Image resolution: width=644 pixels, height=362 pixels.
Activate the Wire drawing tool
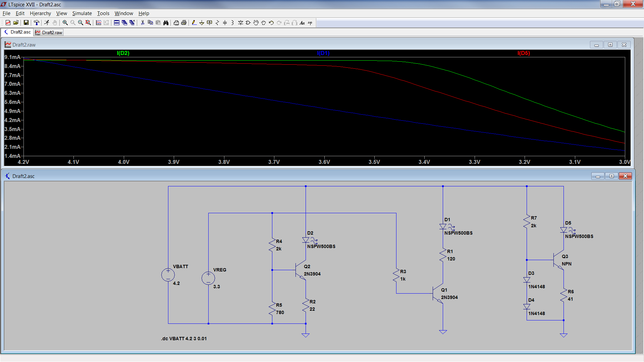[x=194, y=23]
